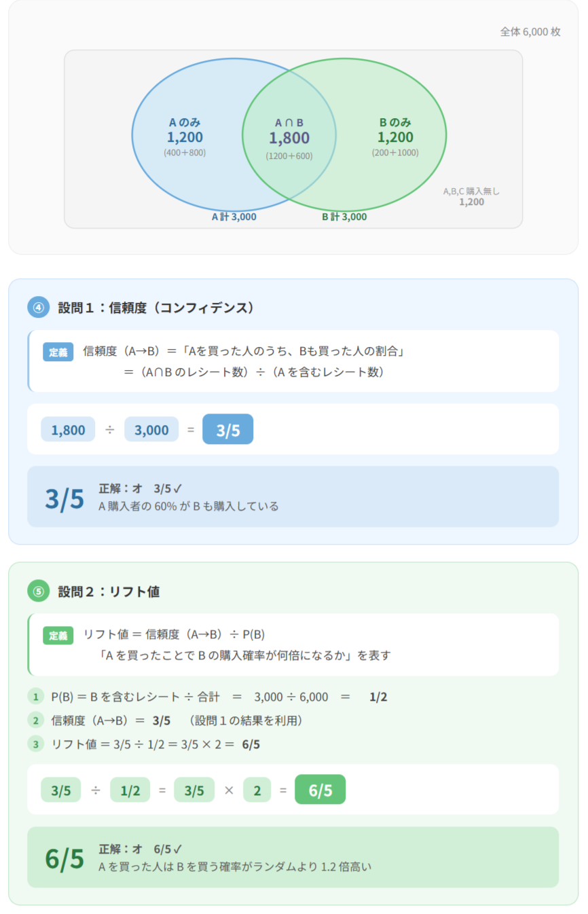Click the step 2 circle before 信頼度（A→B）= 3/5
This screenshot has width=588, height=914.
click(35, 720)
